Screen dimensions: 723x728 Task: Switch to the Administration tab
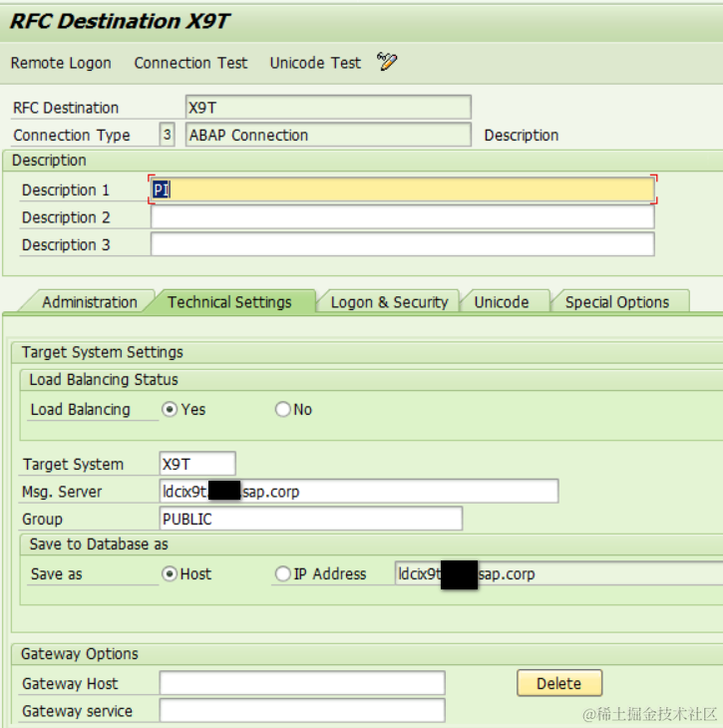(x=90, y=302)
